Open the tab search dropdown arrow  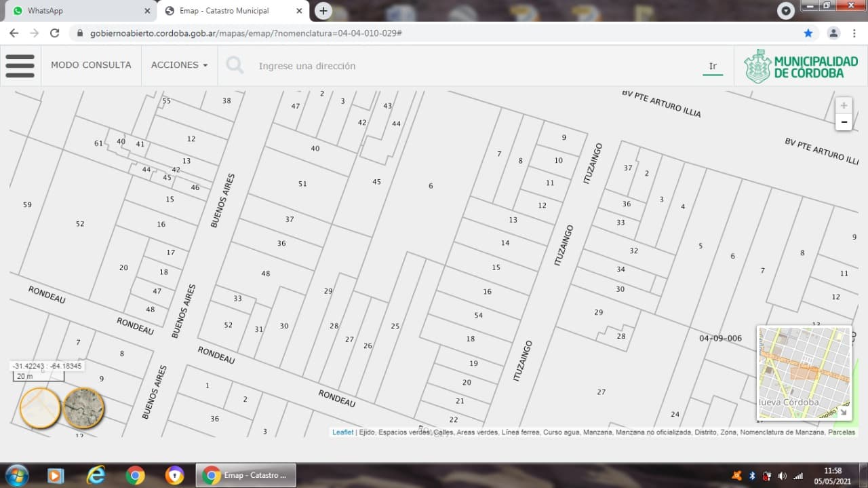tap(785, 11)
